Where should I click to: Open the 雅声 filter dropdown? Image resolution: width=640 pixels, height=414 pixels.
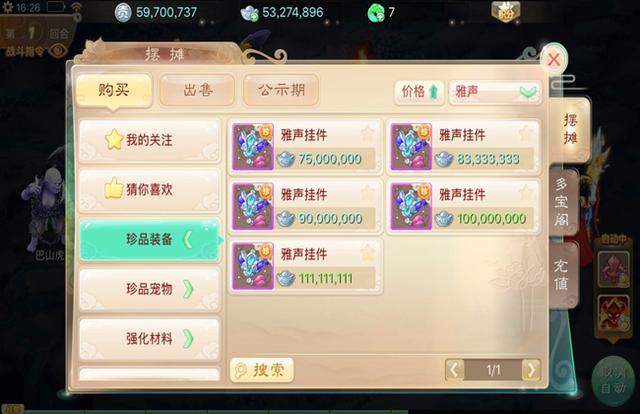[x=495, y=92]
